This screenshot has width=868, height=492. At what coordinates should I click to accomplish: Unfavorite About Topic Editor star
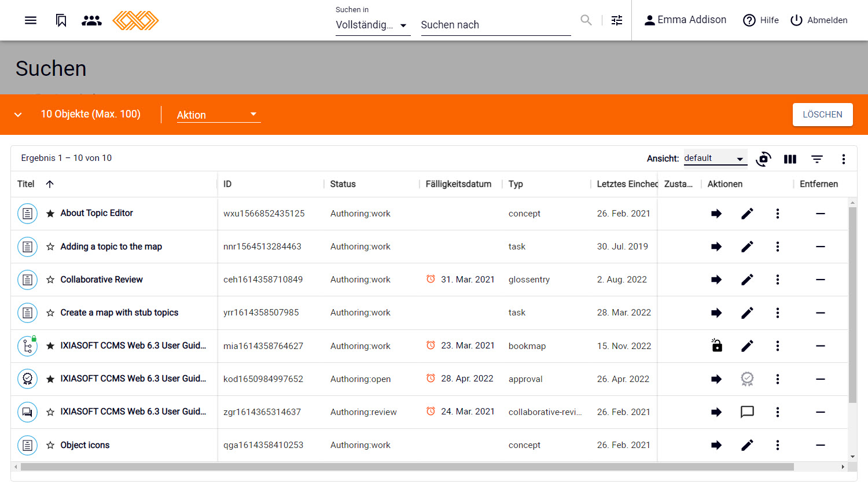(x=50, y=214)
